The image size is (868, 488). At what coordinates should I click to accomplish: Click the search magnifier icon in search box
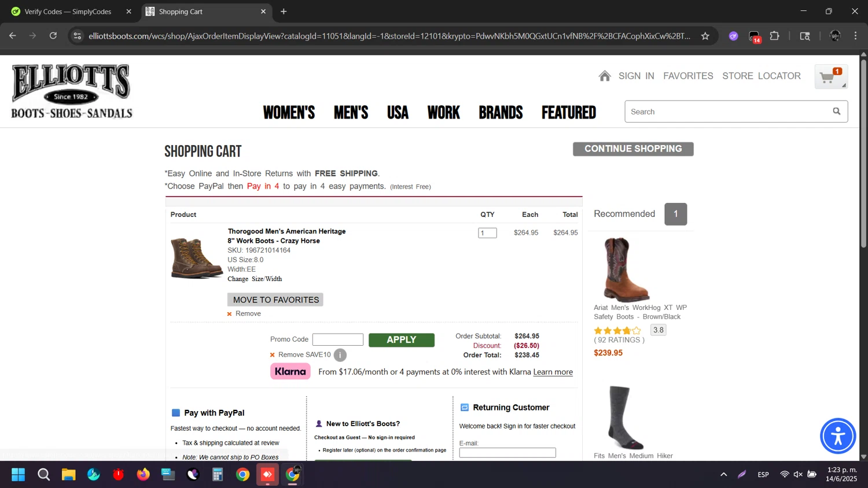pyautogui.click(x=836, y=112)
